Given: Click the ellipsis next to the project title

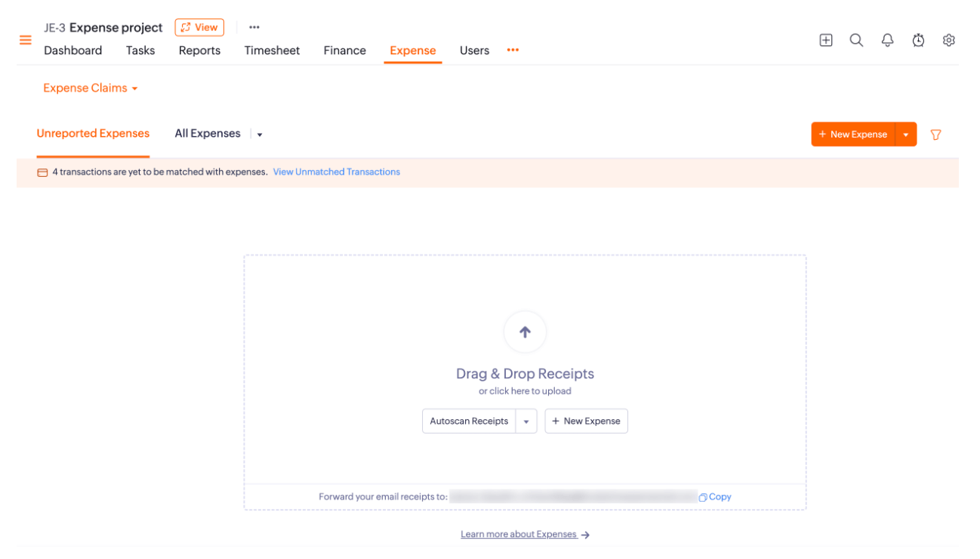Looking at the screenshot, I should pyautogui.click(x=254, y=27).
